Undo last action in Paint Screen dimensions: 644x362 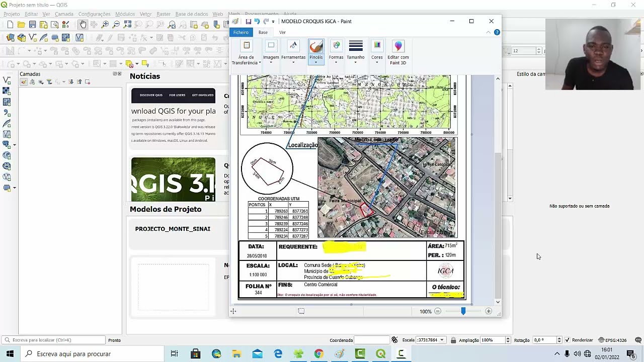pos(257,21)
